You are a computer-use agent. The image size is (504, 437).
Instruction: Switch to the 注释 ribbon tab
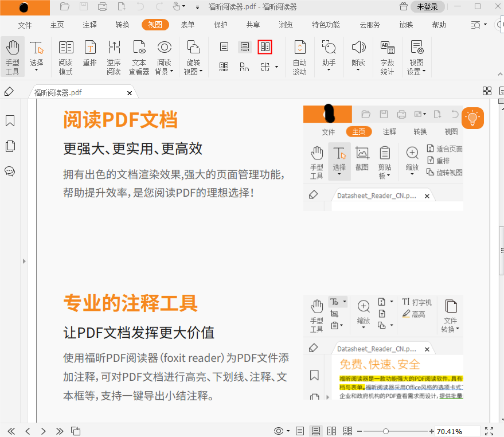tap(89, 25)
